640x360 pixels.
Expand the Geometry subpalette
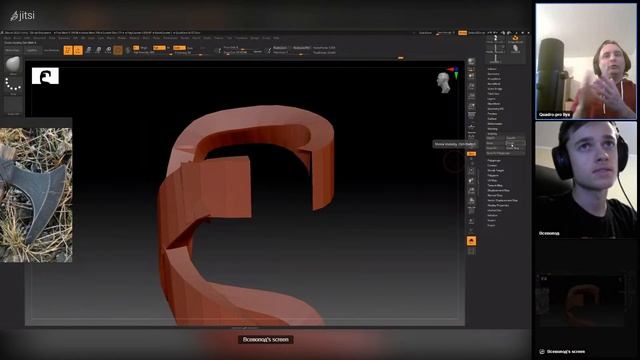click(493, 74)
